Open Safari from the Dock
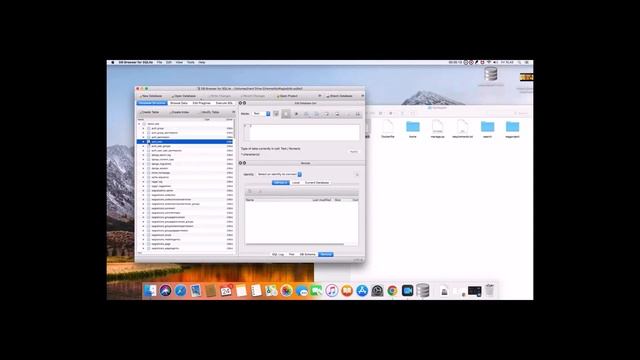This screenshot has width=640, height=360. tap(180, 291)
